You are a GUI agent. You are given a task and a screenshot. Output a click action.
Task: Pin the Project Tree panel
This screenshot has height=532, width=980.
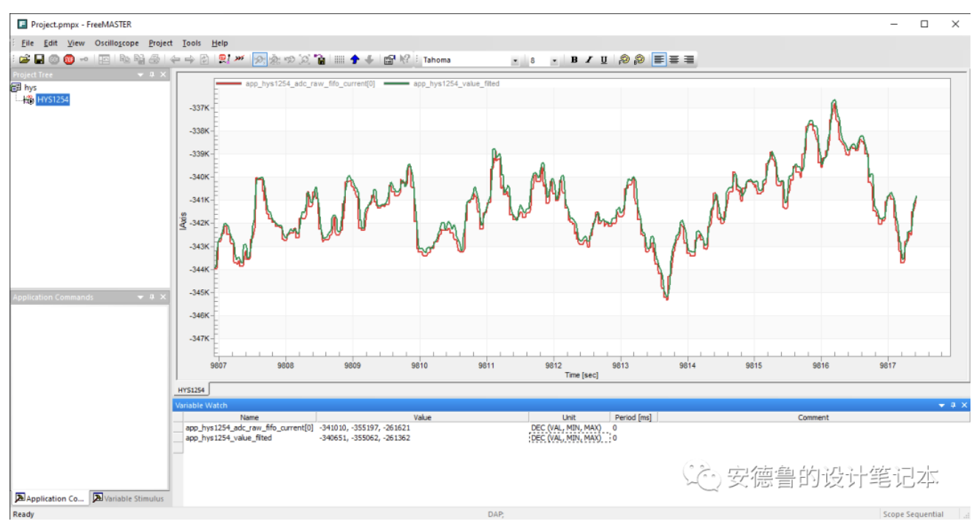[152, 75]
